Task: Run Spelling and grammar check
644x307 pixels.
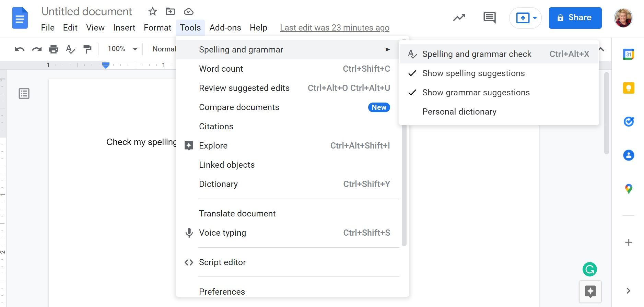Action: [499, 54]
